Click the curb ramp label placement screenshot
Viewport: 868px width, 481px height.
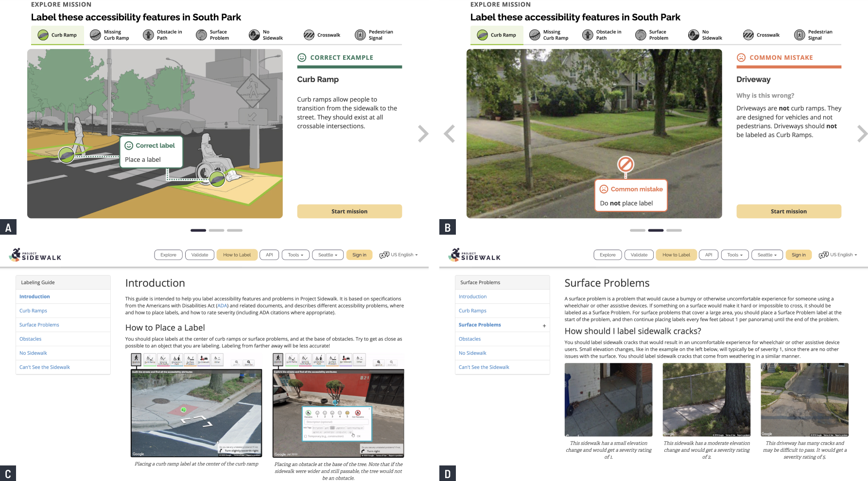[196, 405]
